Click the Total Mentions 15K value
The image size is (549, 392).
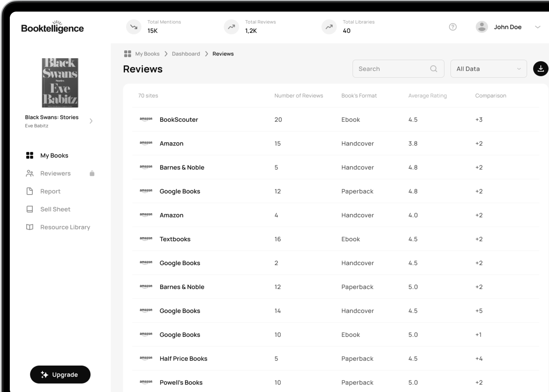pos(152,31)
